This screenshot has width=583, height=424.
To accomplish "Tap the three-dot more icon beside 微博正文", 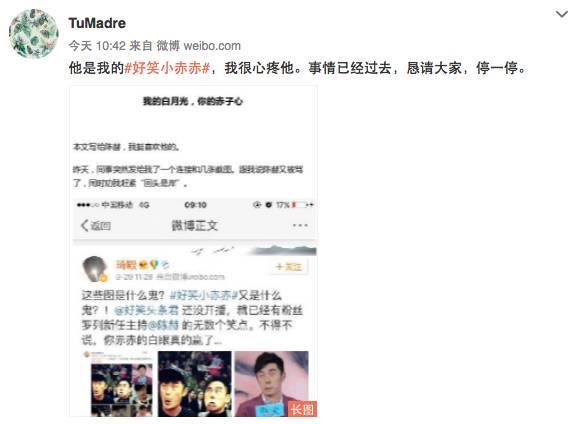I will click(x=300, y=225).
